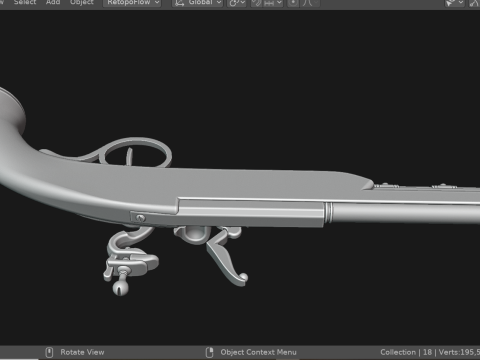Screen dimensions: 480x360
Task: Expand the snapping options dropdown
Action: coord(273,3)
